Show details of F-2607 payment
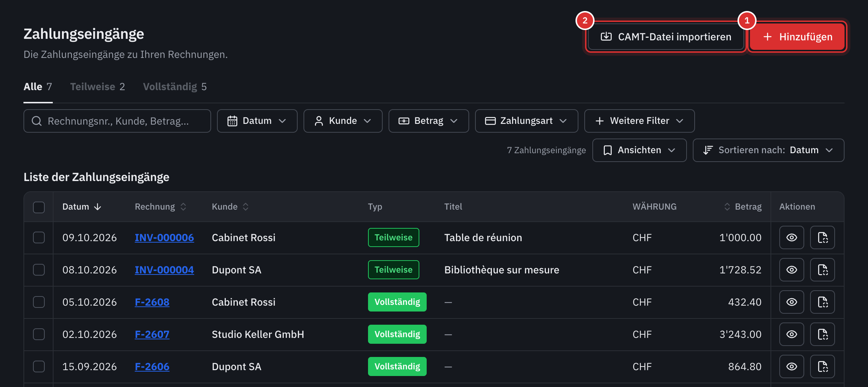Viewport: 868px width, 387px height. [x=791, y=334]
